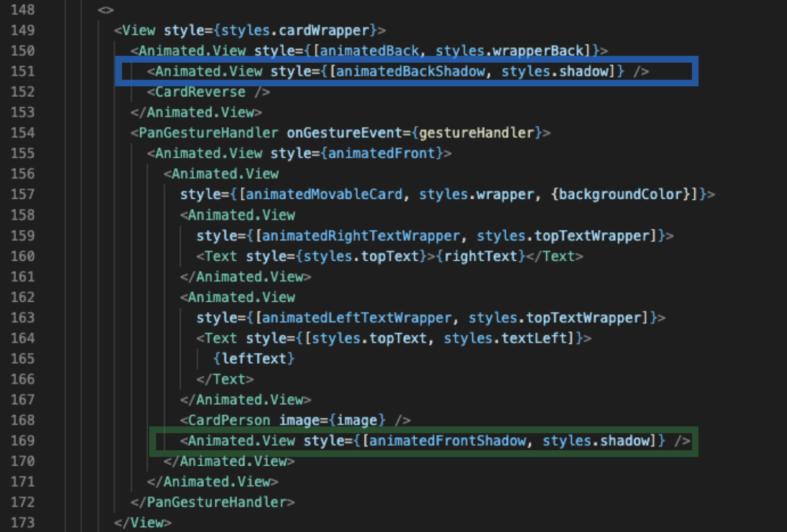787x532 pixels.
Task: Click line number 154 in the gutter
Action: (x=23, y=133)
